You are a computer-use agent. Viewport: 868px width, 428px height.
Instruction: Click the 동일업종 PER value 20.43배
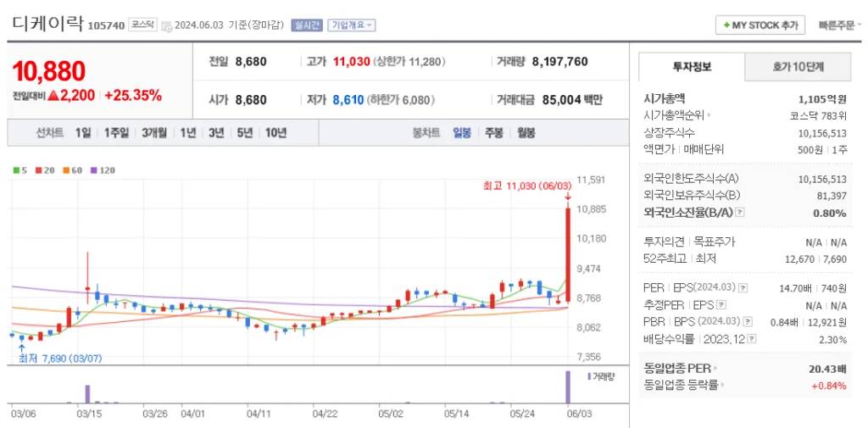coord(827,369)
